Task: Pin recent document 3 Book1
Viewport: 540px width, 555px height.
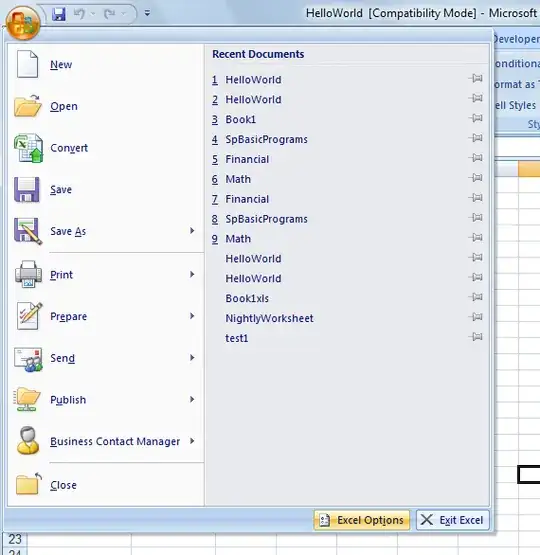Action: click(475, 118)
